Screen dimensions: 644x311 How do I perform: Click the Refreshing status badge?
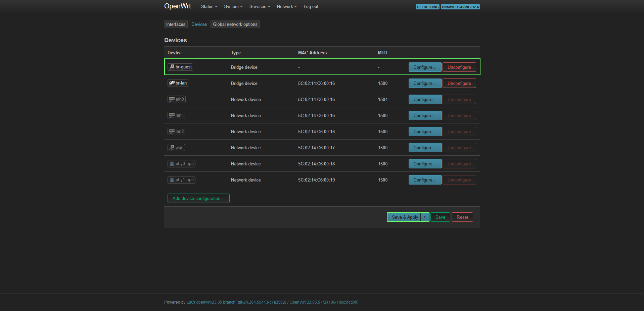(x=428, y=7)
